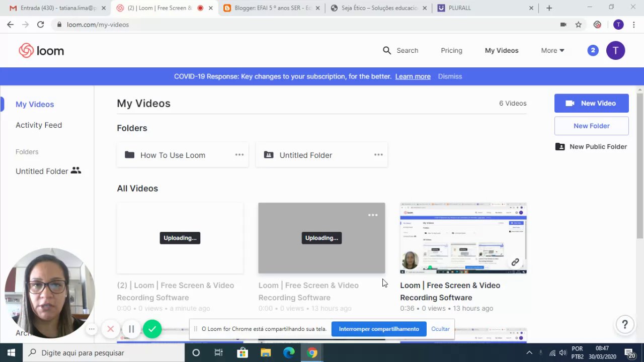Screen dimensions: 644x362
Task: Pause the Loom recording
Action: pyautogui.click(x=131, y=329)
